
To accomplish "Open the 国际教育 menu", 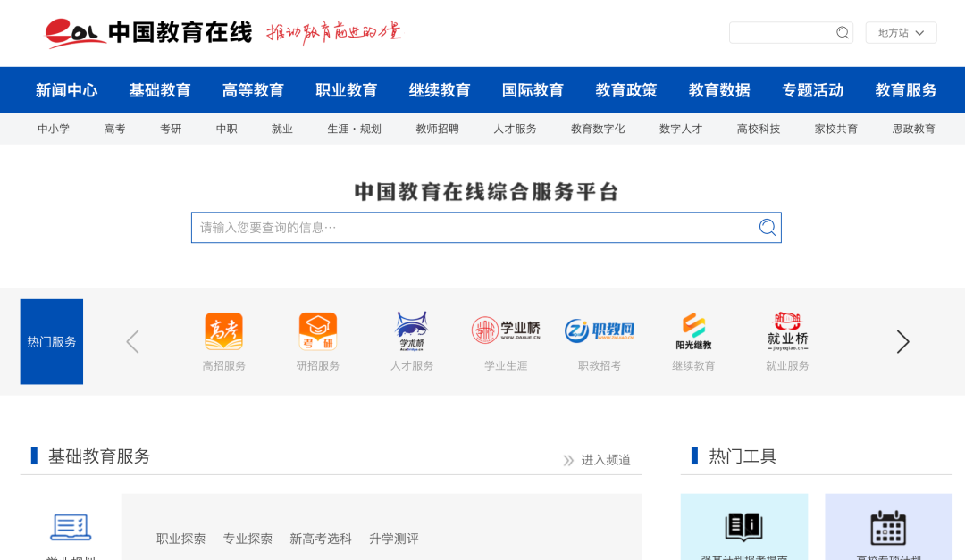I will (533, 90).
